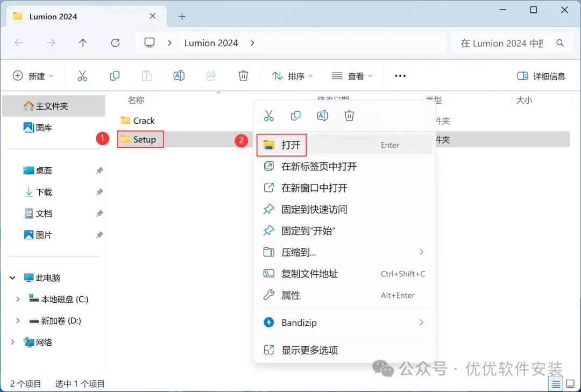Unpin 文档 via its pin icon
Viewport: 581px width, 392px height.
[100, 213]
